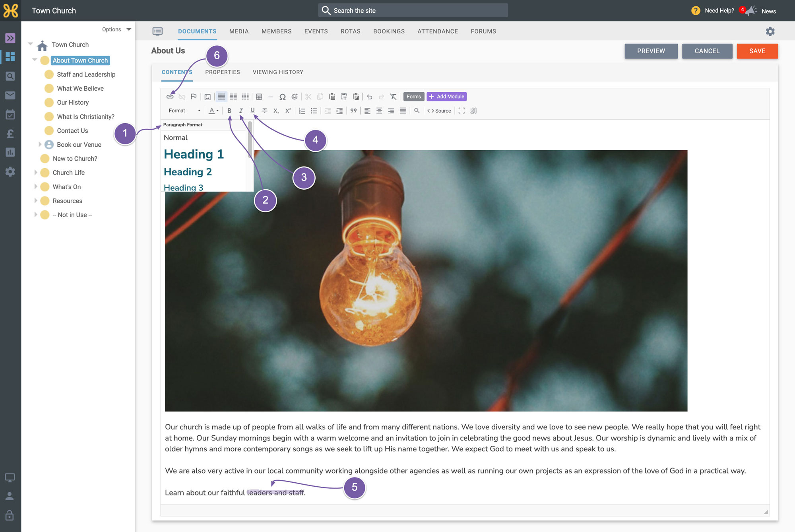Toggle subscript formatting
Viewport: 795px width, 532px height.
[276, 111]
